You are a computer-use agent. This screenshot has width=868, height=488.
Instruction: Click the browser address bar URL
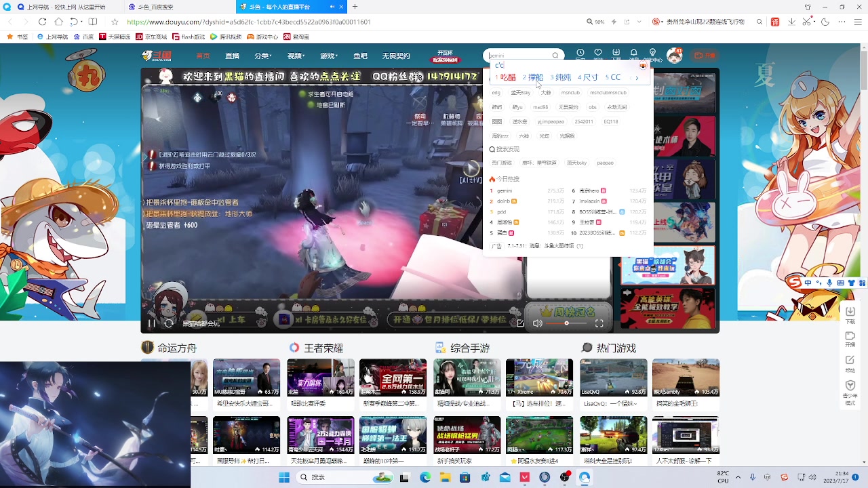(249, 22)
